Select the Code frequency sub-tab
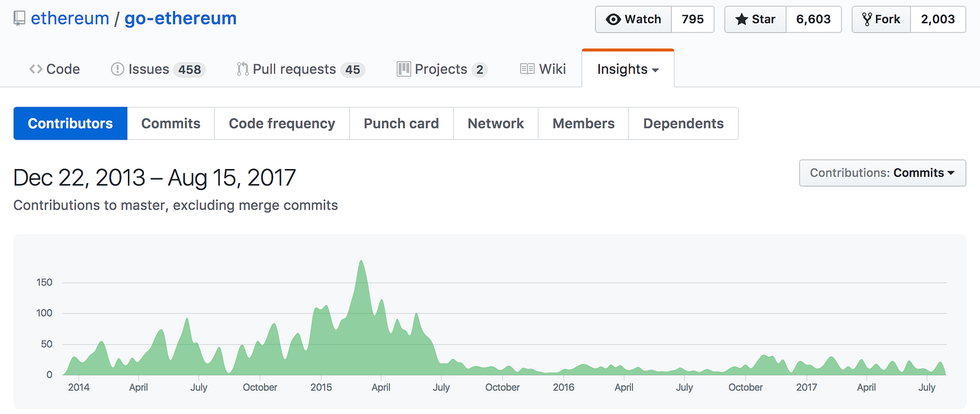 [x=282, y=123]
